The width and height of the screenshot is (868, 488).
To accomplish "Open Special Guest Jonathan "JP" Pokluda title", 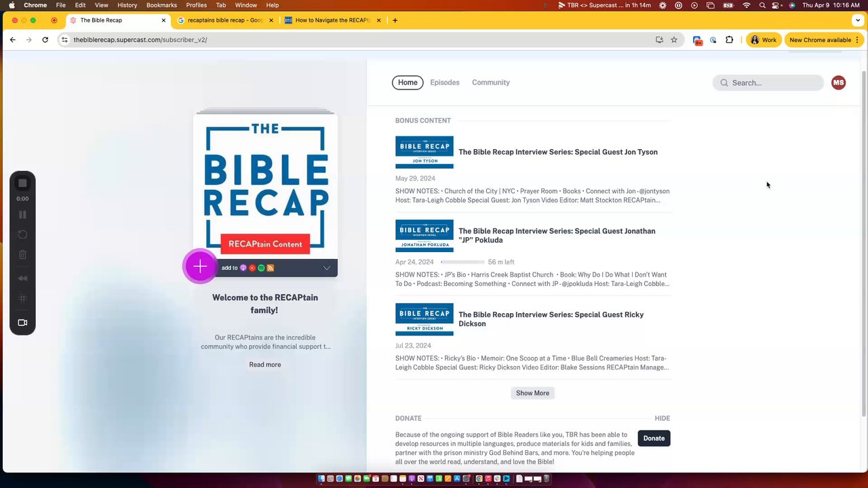I will [557, 235].
